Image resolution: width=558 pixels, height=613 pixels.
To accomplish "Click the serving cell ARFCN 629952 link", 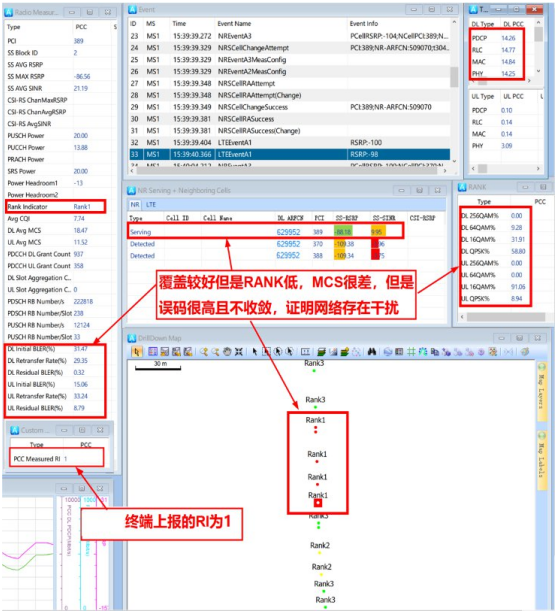I will pos(289,232).
